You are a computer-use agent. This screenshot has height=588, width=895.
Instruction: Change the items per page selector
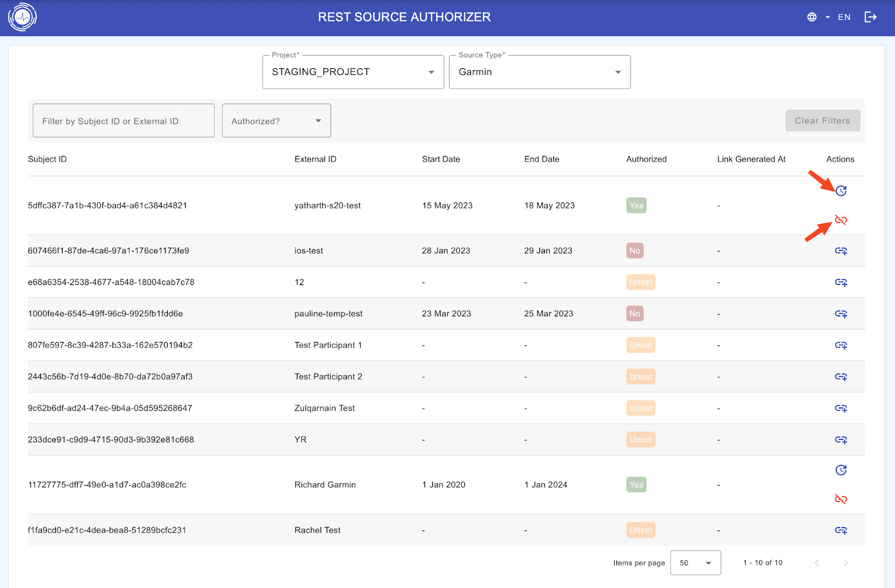695,563
